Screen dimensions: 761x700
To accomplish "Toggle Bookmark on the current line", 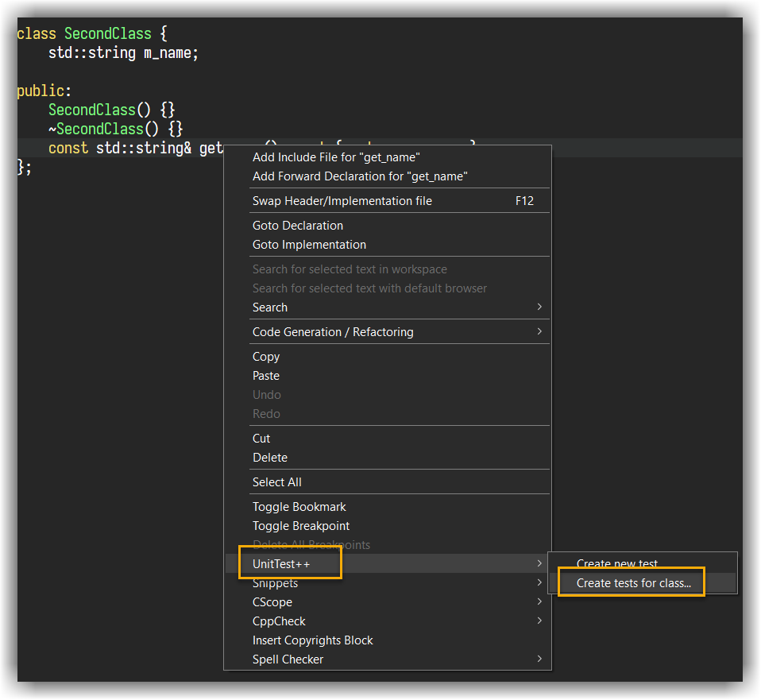I will [x=299, y=507].
